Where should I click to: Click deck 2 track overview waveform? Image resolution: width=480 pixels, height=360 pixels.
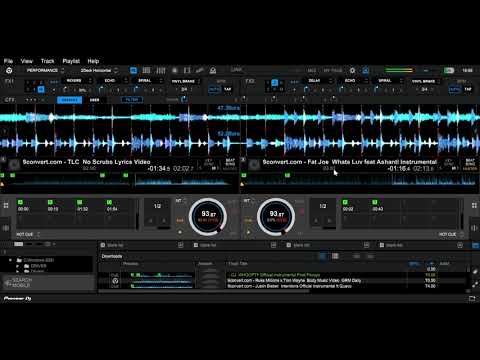pos(360,180)
